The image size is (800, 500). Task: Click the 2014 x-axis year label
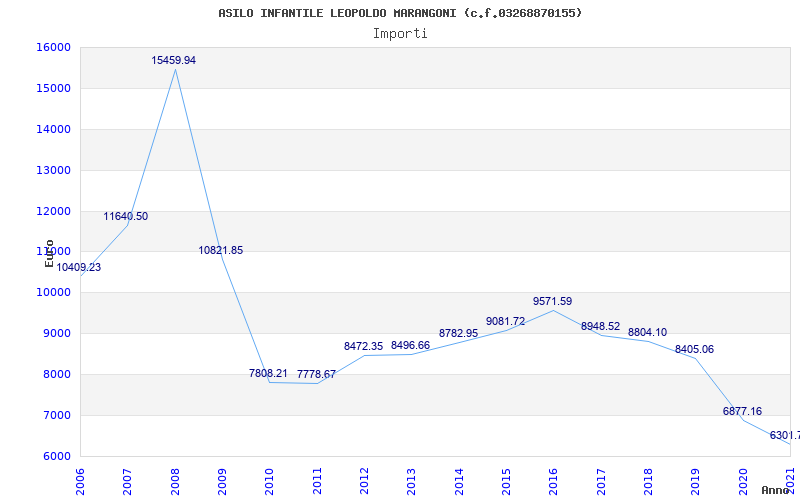[459, 482]
